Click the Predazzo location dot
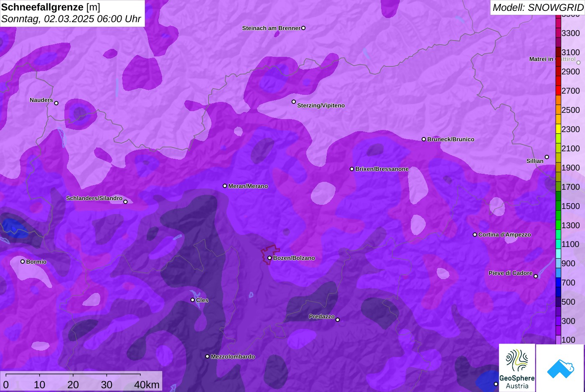Image resolution: width=585 pixels, height=392 pixels. coord(338,320)
